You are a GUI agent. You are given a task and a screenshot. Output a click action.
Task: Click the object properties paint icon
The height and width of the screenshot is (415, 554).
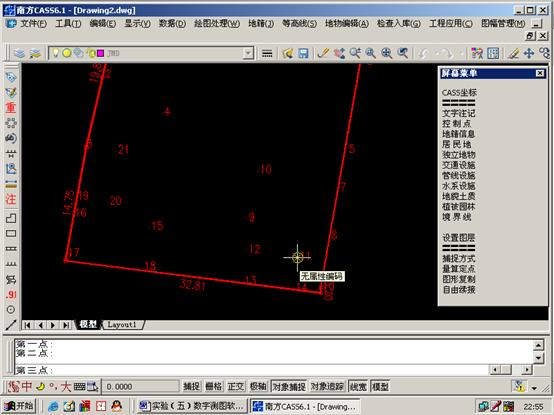tap(477, 53)
